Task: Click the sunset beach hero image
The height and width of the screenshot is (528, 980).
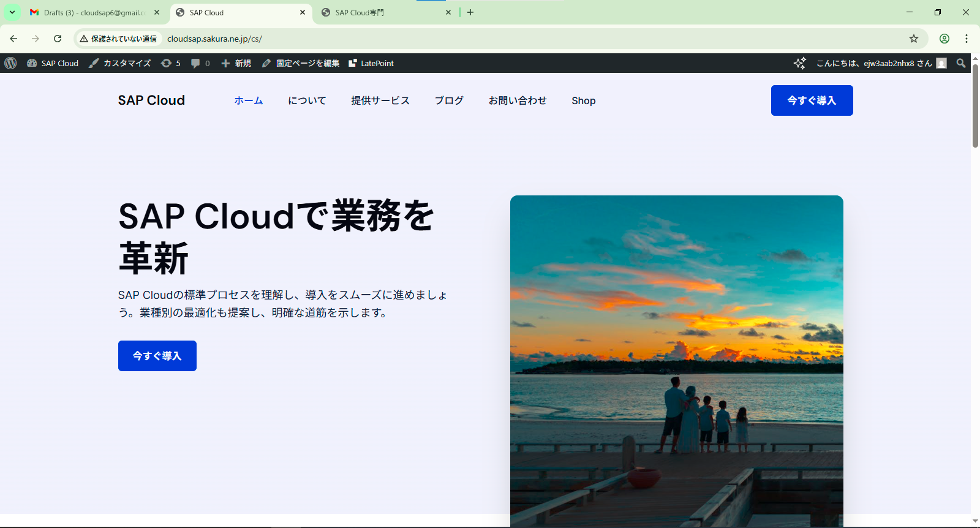Action: (677, 360)
